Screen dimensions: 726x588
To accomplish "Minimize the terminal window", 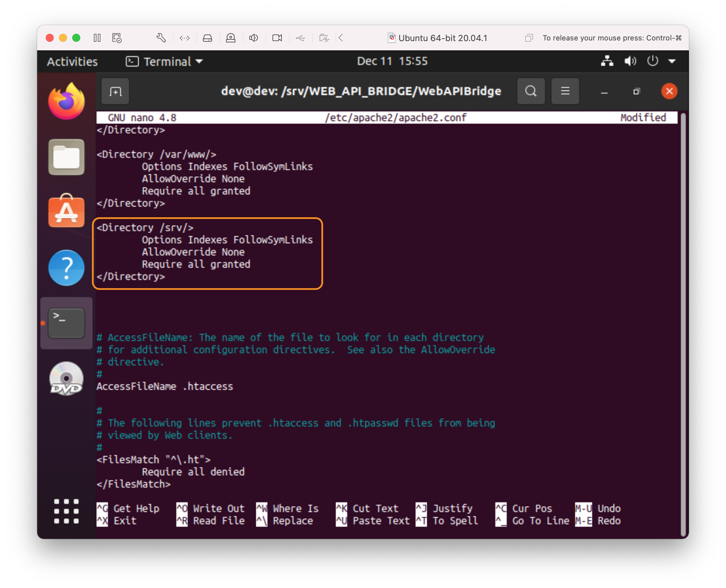I will tap(604, 92).
